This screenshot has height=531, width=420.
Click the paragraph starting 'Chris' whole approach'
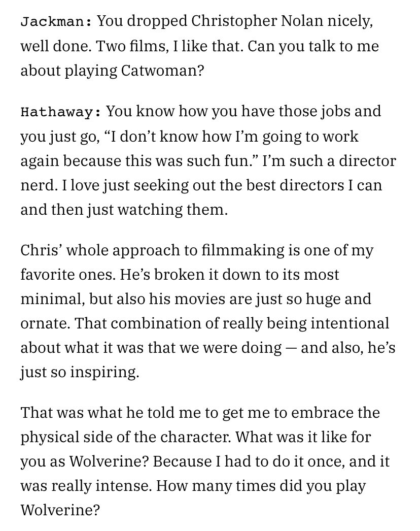[207, 311]
